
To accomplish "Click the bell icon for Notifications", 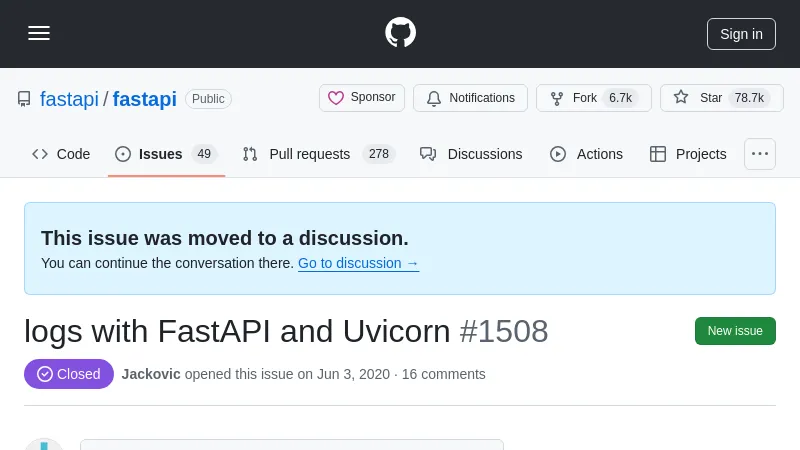I will (x=434, y=98).
